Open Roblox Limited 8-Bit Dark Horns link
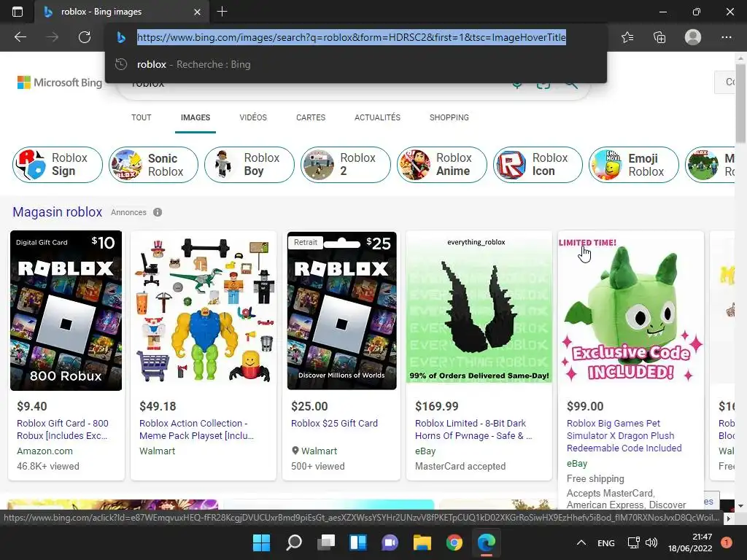 [x=473, y=429]
